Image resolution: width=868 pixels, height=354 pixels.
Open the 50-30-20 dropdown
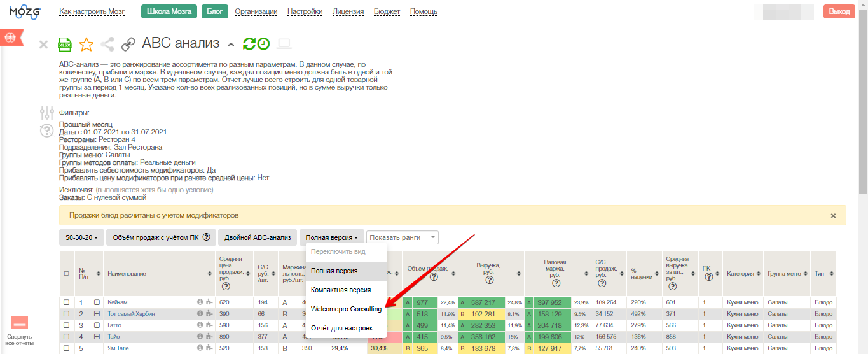[x=81, y=237]
